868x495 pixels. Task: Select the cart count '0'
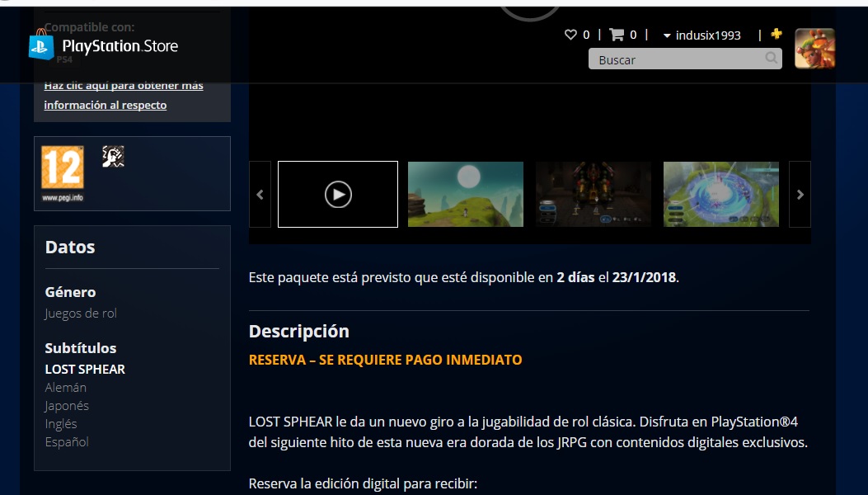click(x=633, y=35)
